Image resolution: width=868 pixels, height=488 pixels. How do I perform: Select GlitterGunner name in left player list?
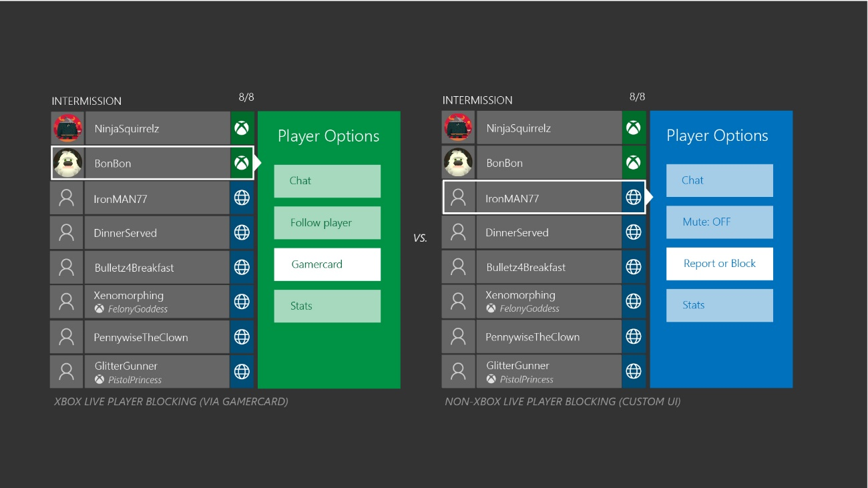pos(126,366)
